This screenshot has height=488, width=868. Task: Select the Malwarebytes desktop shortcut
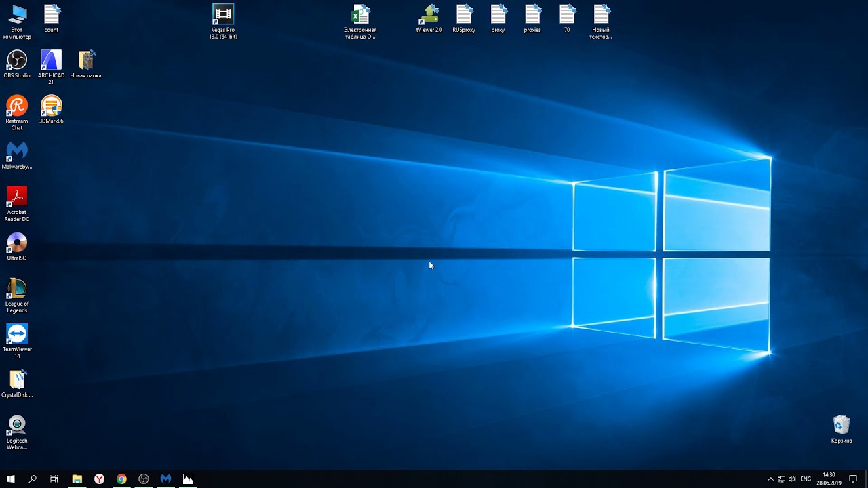point(17,155)
